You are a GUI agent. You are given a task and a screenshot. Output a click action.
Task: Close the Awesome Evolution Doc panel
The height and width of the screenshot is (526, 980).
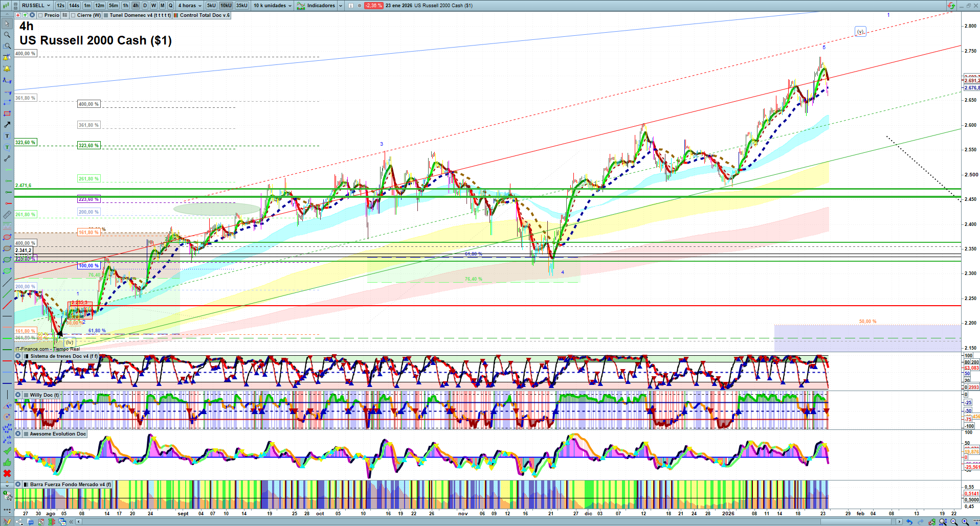click(18, 434)
